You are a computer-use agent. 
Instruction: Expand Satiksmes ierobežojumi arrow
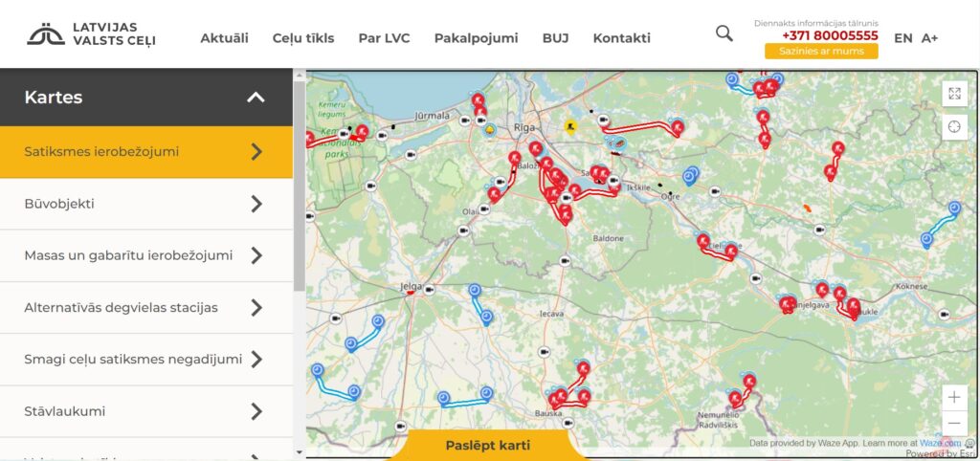pyautogui.click(x=256, y=152)
